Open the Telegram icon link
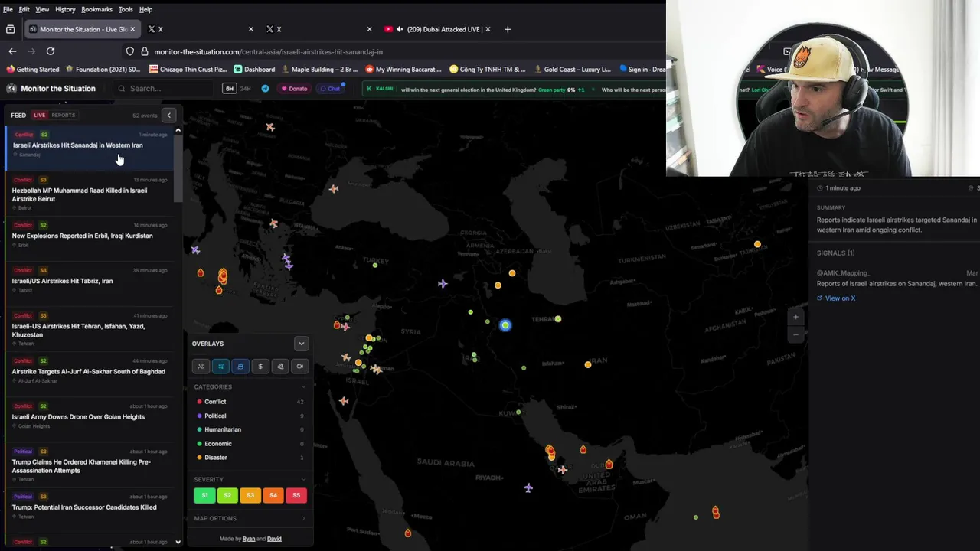Viewport: 980px width, 551px height. click(x=265, y=89)
